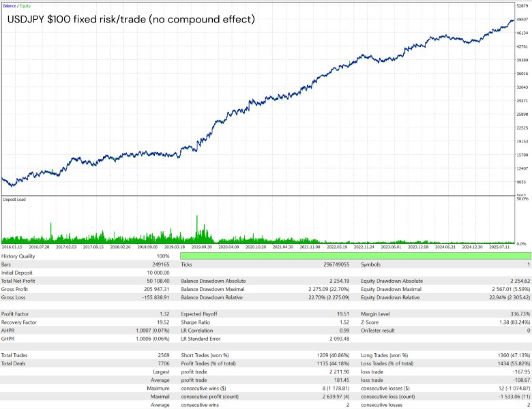Click the 2025.07.11 date axis label

tap(499, 247)
